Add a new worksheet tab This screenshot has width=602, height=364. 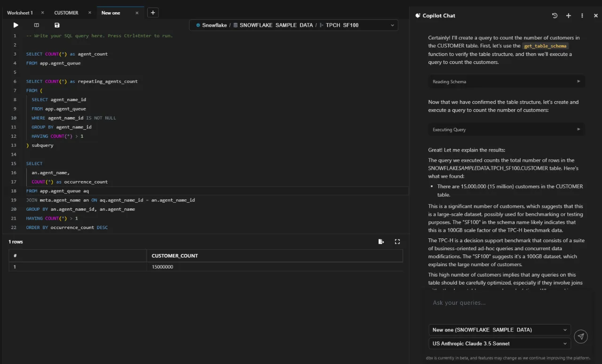point(153,13)
